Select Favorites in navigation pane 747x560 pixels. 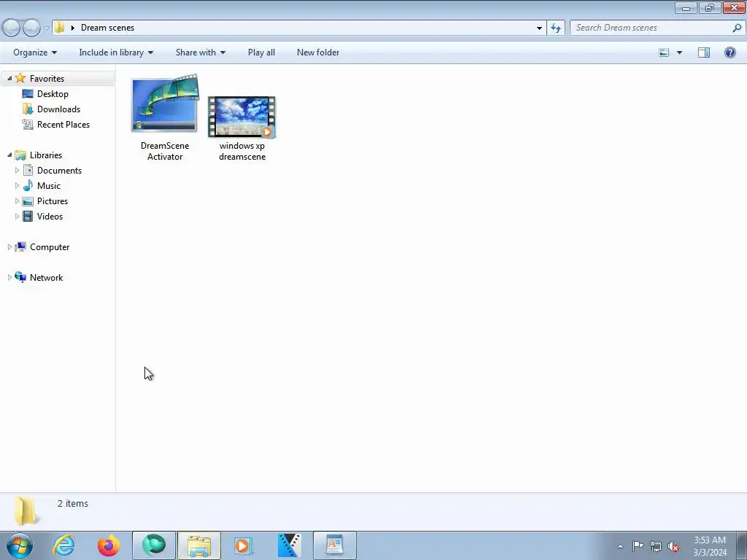[x=47, y=79]
